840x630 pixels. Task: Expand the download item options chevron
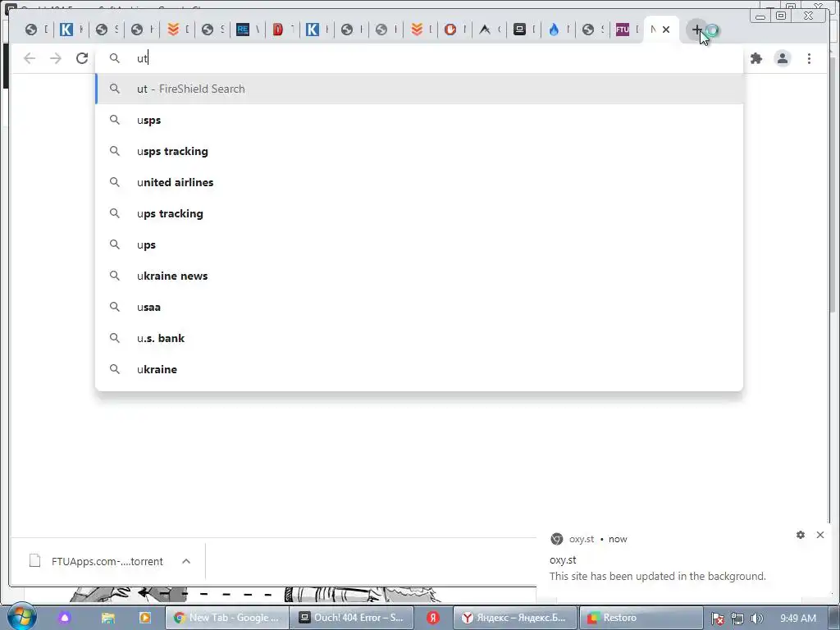(186, 561)
